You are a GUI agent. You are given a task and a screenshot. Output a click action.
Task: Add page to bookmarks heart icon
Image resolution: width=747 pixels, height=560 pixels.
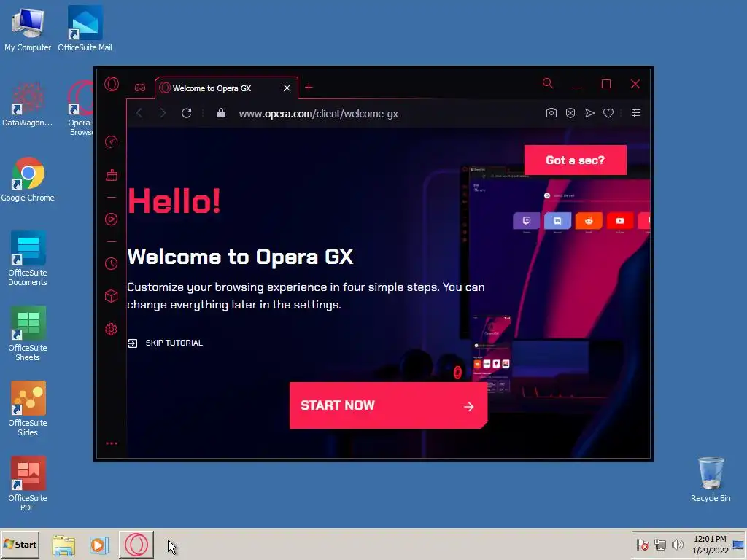click(x=608, y=113)
